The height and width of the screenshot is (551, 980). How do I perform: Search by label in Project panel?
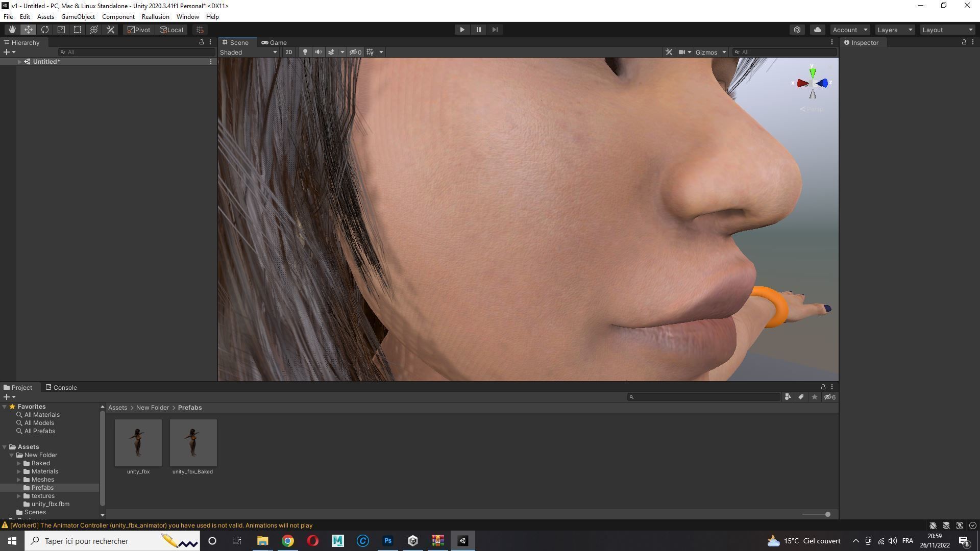(x=801, y=397)
